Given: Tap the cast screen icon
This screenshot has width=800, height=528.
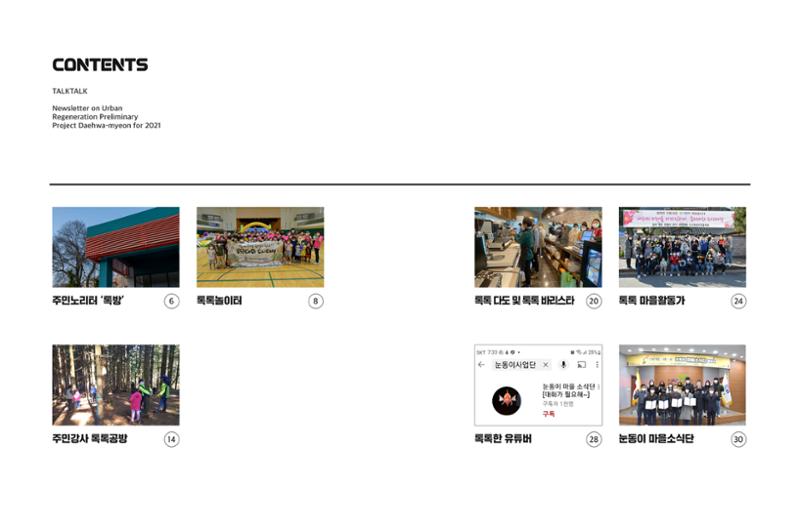Looking at the screenshot, I should coord(581,365).
